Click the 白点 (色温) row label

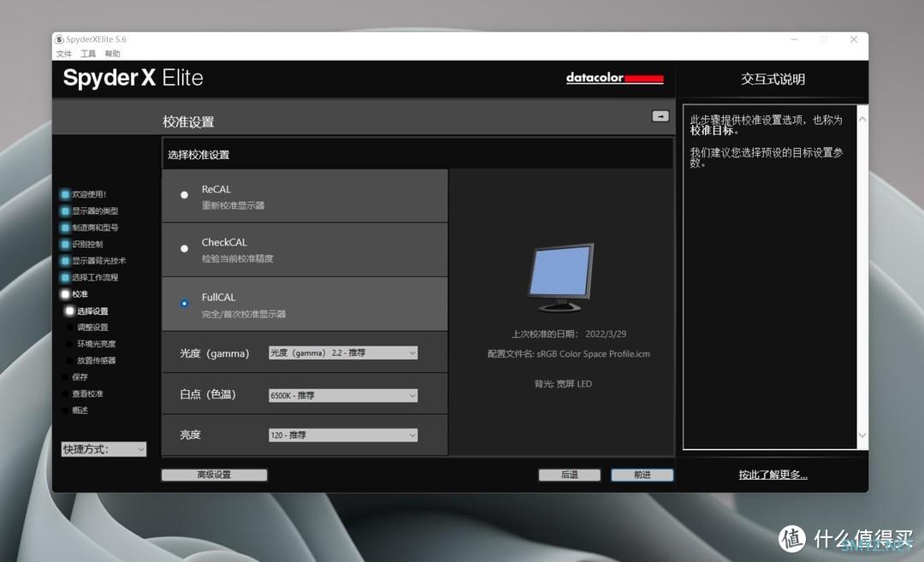[x=208, y=394]
